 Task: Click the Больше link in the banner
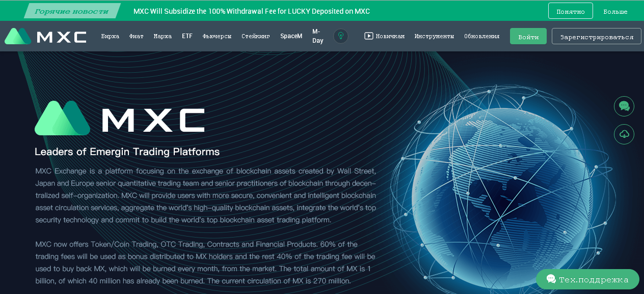(x=615, y=11)
